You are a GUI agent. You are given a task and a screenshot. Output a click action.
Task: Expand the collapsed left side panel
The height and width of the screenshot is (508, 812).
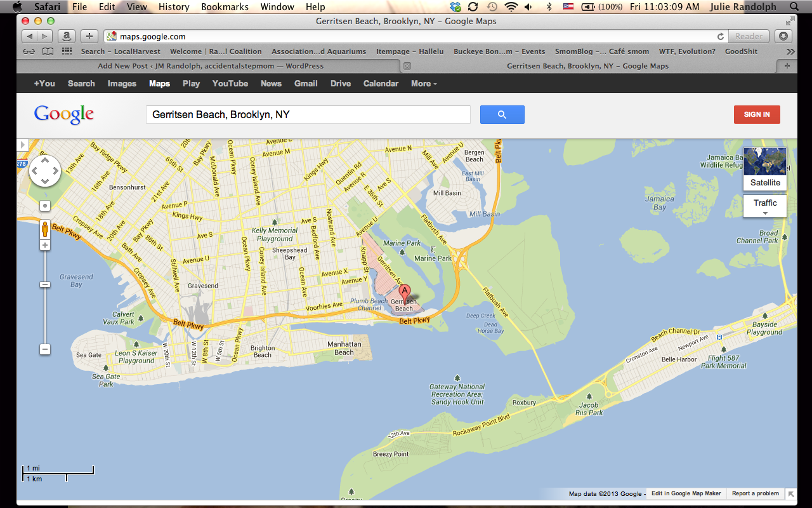click(x=23, y=145)
